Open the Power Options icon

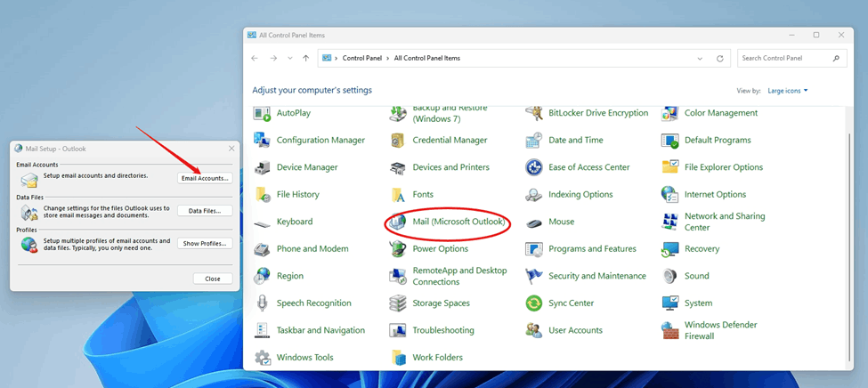tap(398, 248)
